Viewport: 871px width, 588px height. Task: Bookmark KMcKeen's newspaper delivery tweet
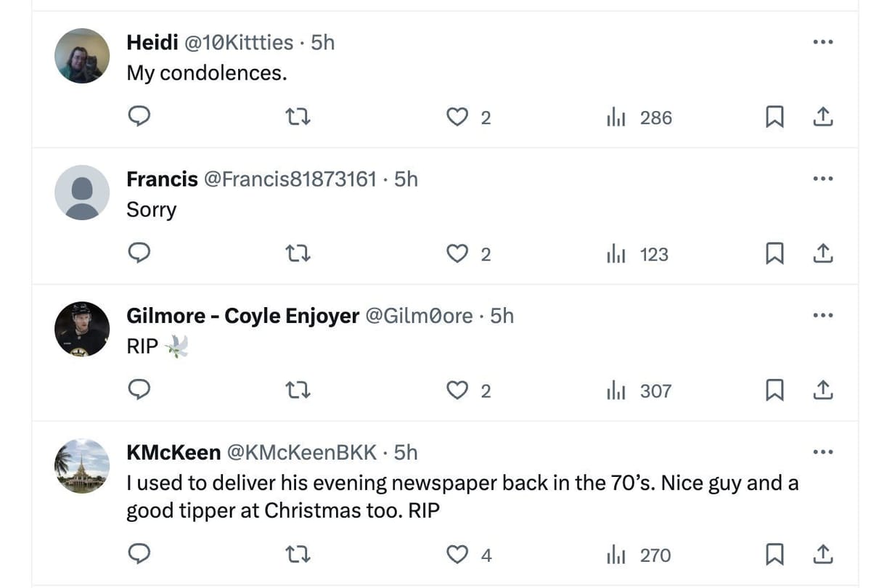coord(774,555)
